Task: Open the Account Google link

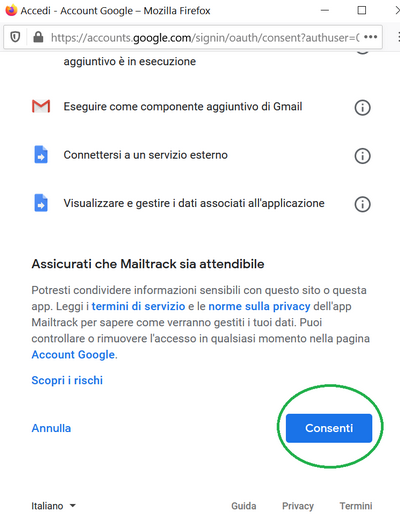Action: click(x=73, y=355)
